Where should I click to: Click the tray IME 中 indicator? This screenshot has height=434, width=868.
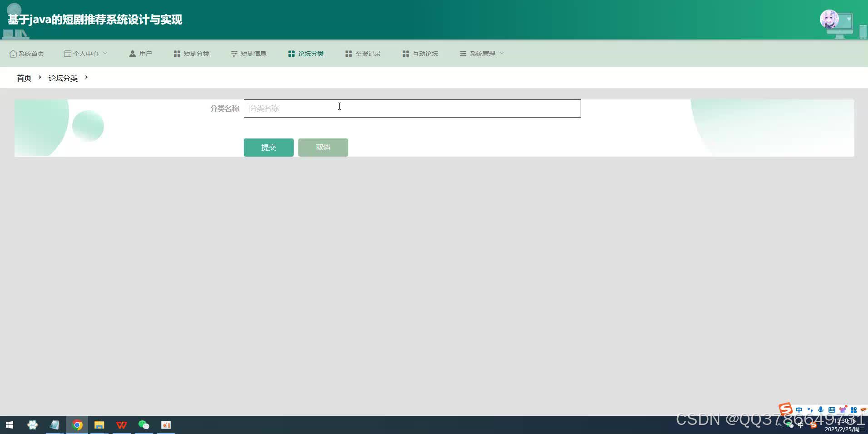click(x=800, y=425)
